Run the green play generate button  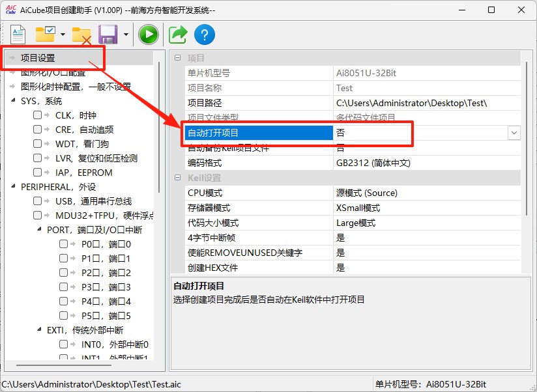(x=149, y=35)
